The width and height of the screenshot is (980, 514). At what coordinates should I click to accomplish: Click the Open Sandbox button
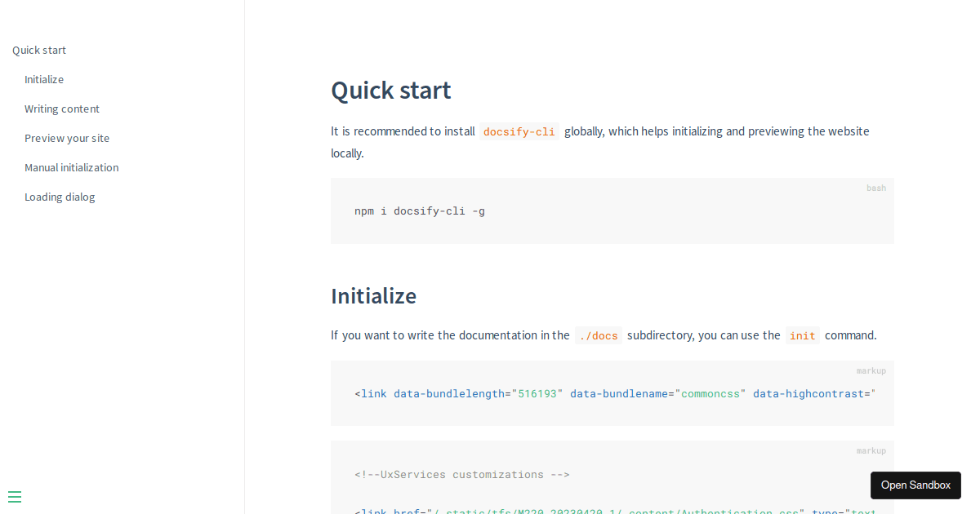(x=915, y=485)
